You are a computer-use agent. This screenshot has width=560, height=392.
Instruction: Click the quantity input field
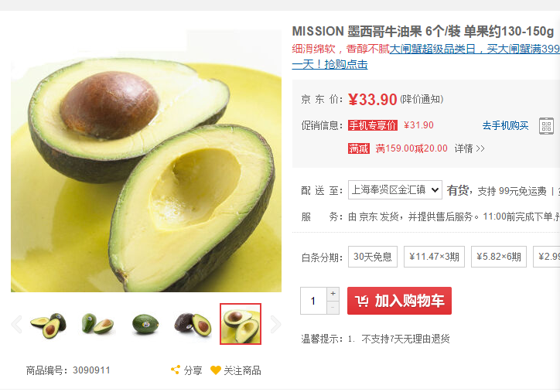[313, 301]
